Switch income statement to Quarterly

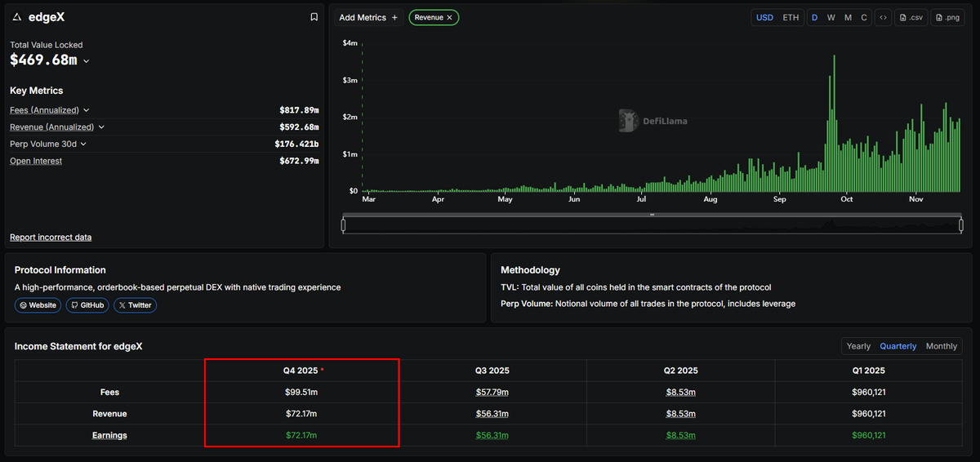[x=898, y=346]
